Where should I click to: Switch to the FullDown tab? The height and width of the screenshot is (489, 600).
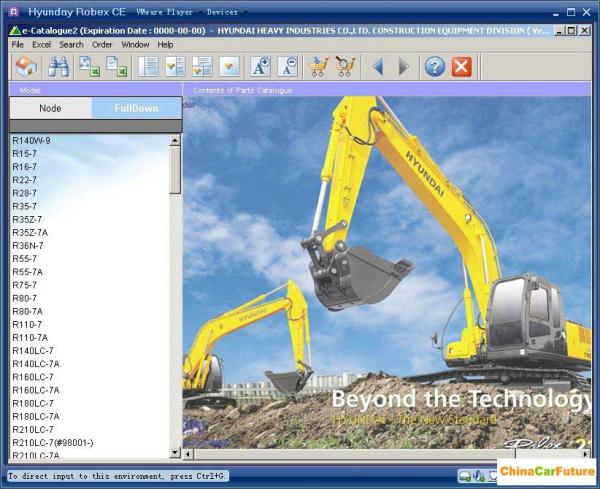point(136,108)
